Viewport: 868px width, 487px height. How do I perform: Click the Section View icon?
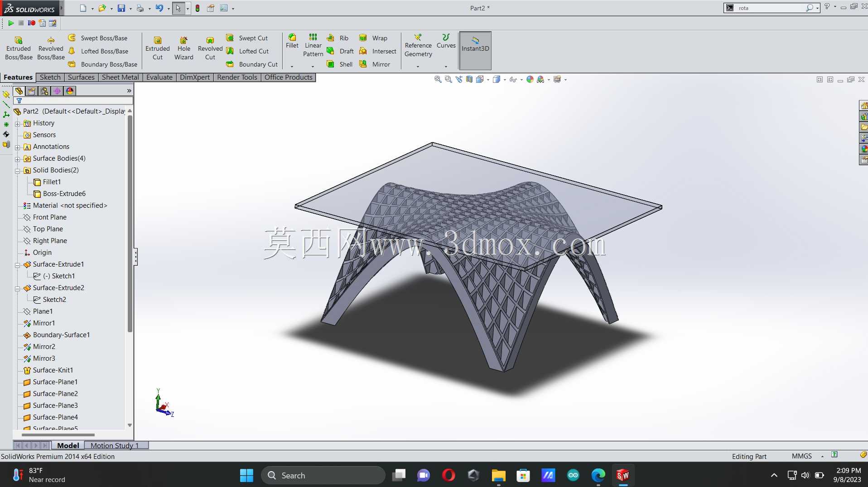(x=469, y=79)
